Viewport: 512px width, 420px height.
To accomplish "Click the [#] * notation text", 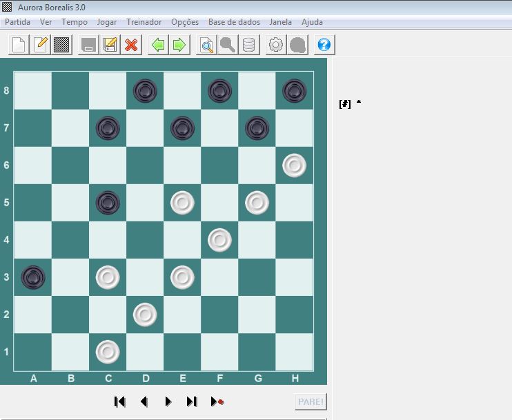I will coord(350,103).
